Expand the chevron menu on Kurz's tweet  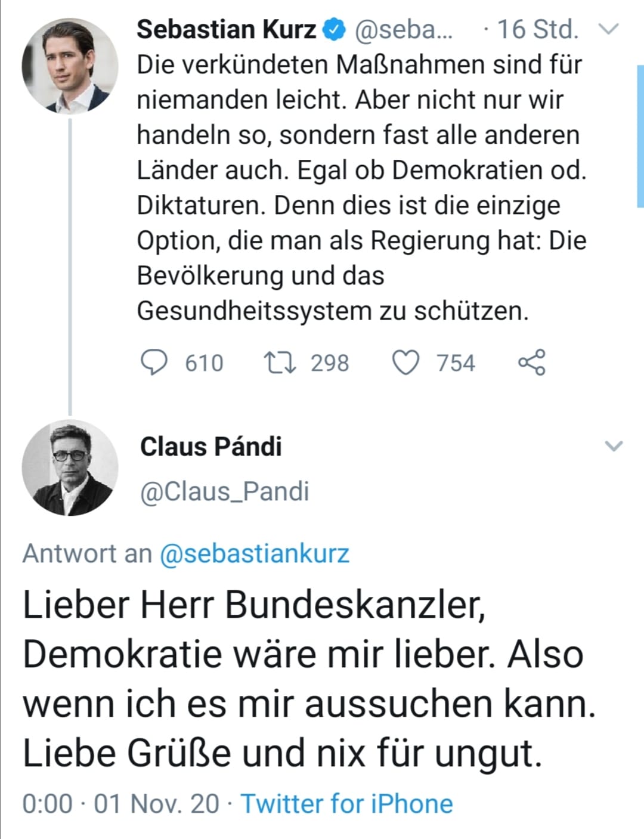coord(609,29)
